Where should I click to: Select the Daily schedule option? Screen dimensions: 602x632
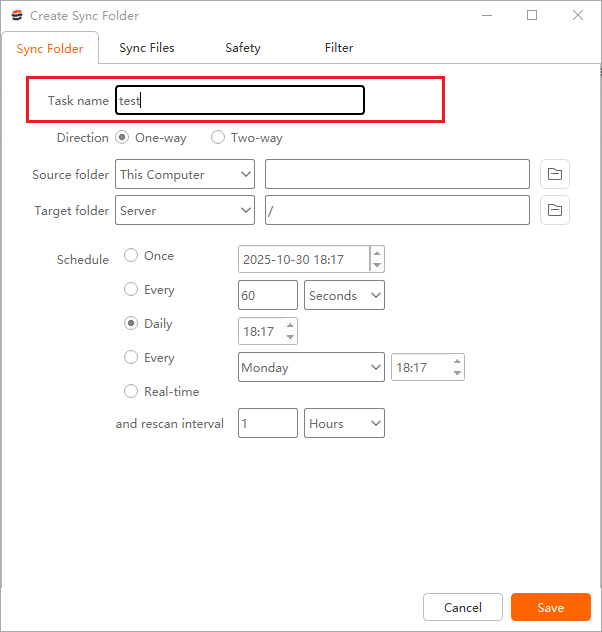point(131,324)
